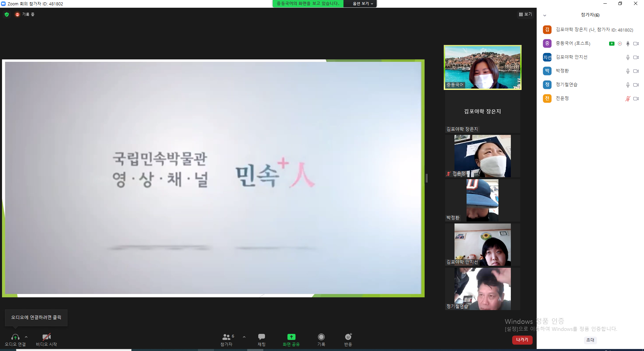
Task: Click the shared screen video content
Action: click(x=213, y=178)
